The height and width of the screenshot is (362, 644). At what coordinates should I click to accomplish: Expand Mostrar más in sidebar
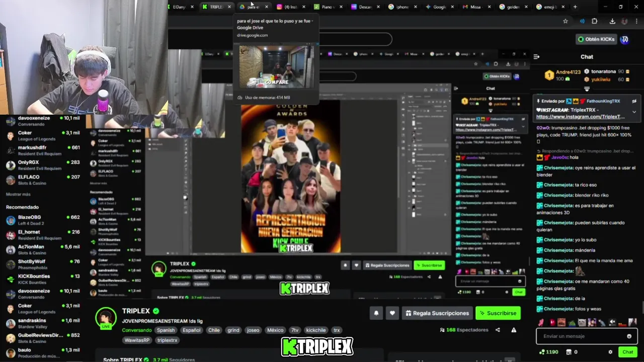pyautogui.click(x=18, y=194)
